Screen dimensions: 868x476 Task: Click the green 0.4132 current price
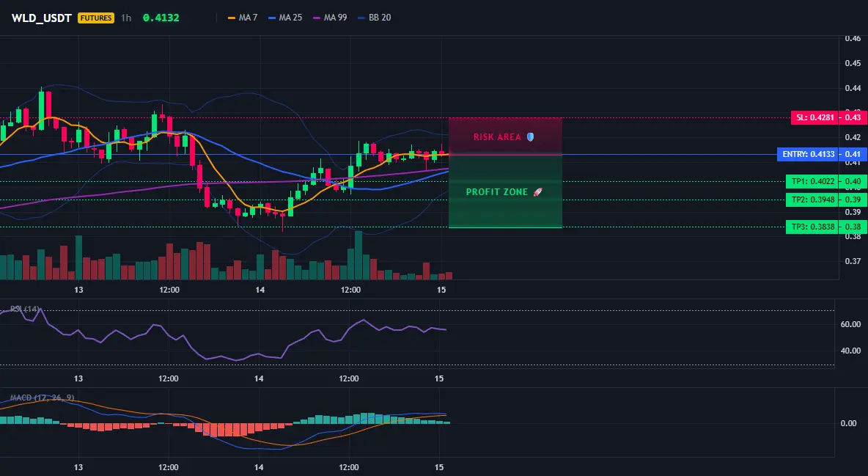[161, 18]
